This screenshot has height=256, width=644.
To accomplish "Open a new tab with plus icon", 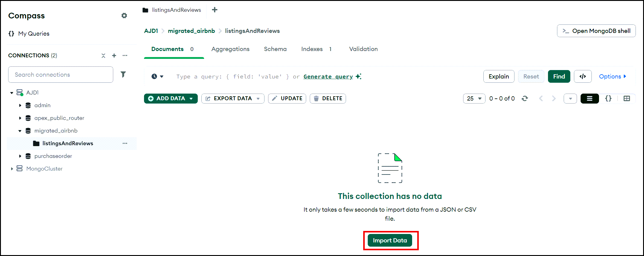I will pos(215,10).
